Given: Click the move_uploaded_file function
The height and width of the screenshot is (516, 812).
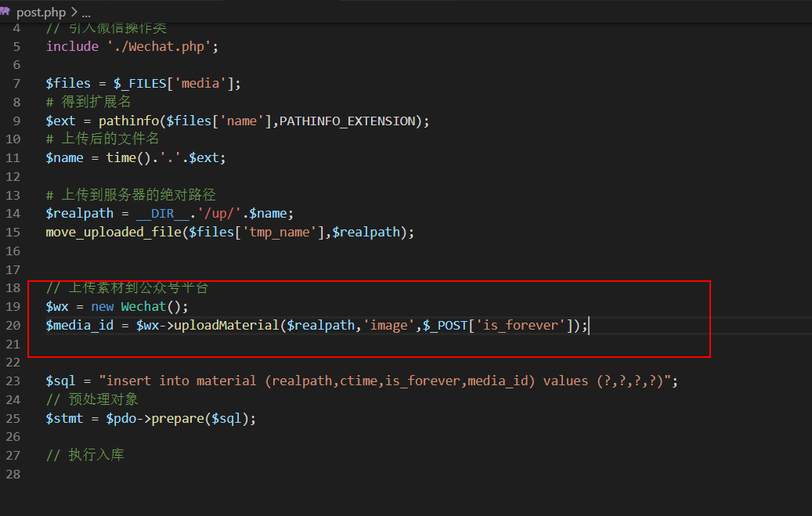Looking at the screenshot, I should pos(114,232).
